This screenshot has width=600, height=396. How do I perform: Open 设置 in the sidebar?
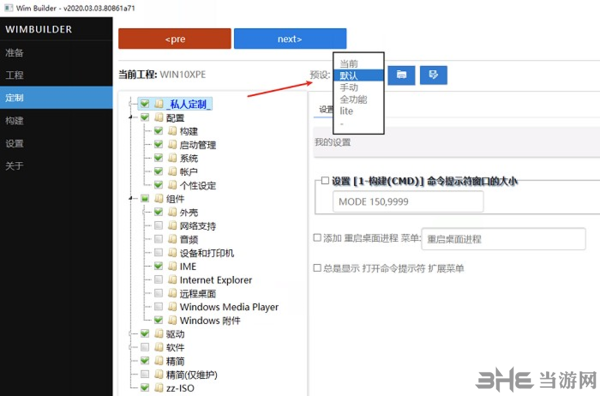coord(56,143)
